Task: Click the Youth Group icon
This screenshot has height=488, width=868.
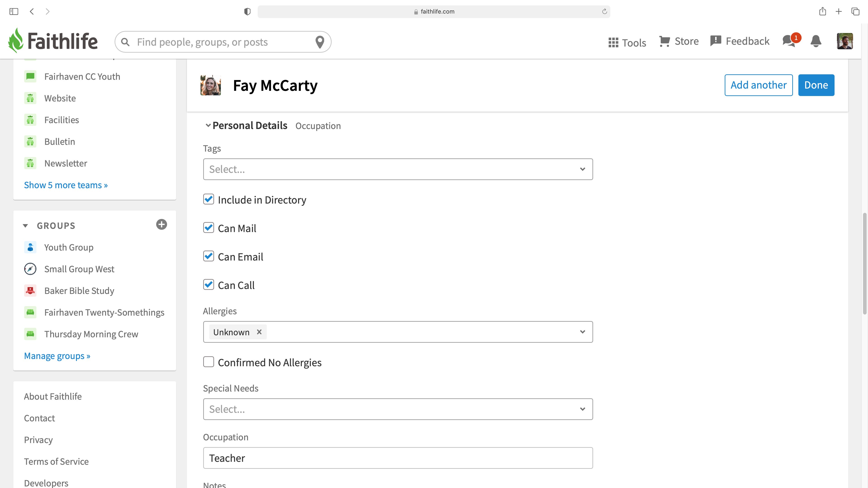Action: (30, 247)
